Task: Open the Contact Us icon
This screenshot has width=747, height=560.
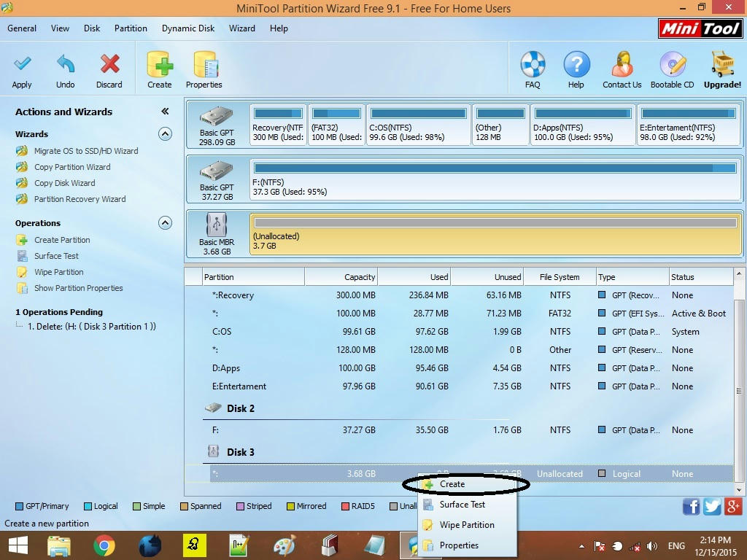Action: click(622, 64)
